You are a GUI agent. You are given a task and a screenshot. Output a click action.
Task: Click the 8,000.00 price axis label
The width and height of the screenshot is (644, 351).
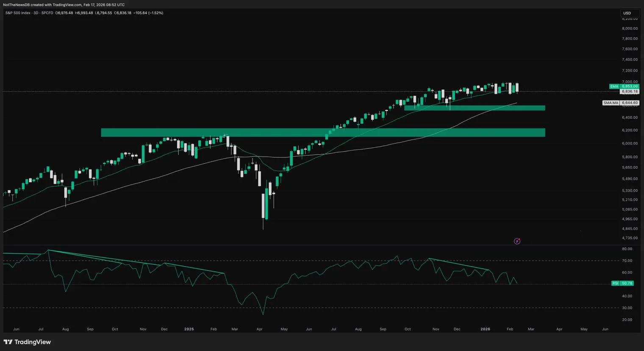(630, 28)
